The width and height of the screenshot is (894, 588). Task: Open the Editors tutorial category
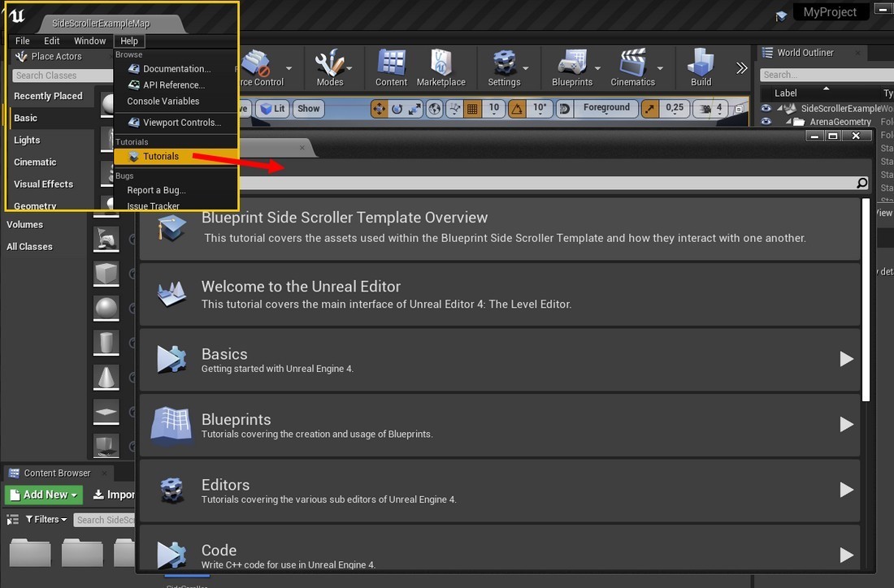(500, 490)
